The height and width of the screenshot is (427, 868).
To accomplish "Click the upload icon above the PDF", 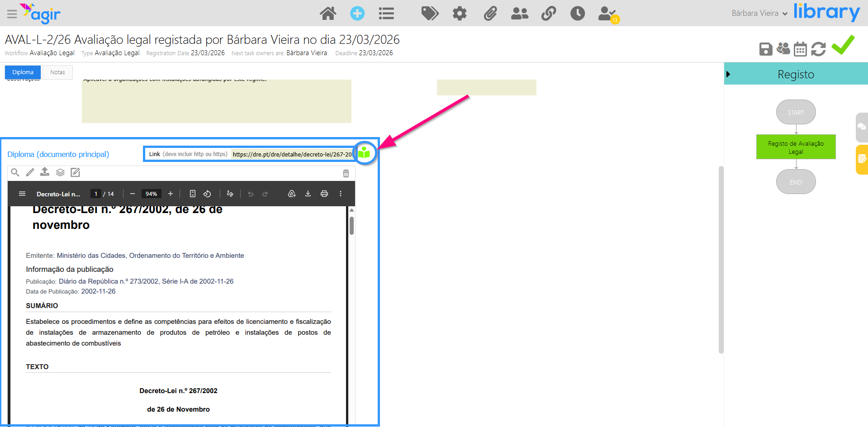I will point(45,172).
